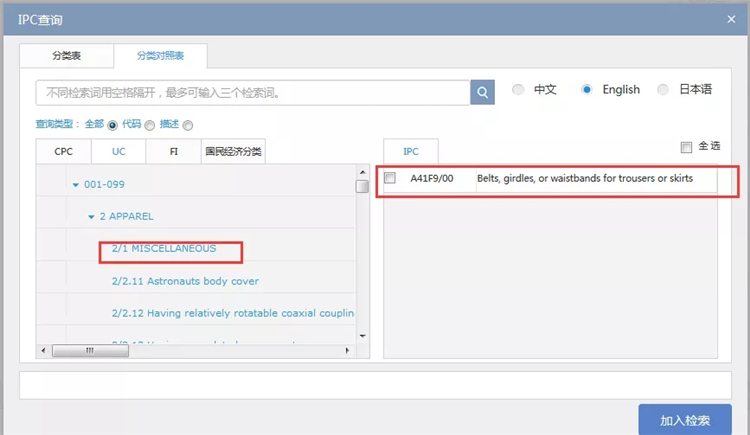Check the 全选 select-all checkbox
Screen dimensions: 750x435
click(x=686, y=147)
